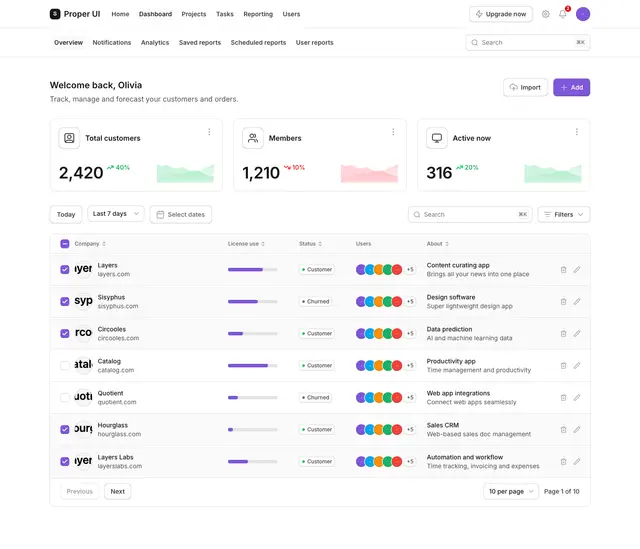Check the Catalog row checkbox
The width and height of the screenshot is (640, 549).
point(64,365)
